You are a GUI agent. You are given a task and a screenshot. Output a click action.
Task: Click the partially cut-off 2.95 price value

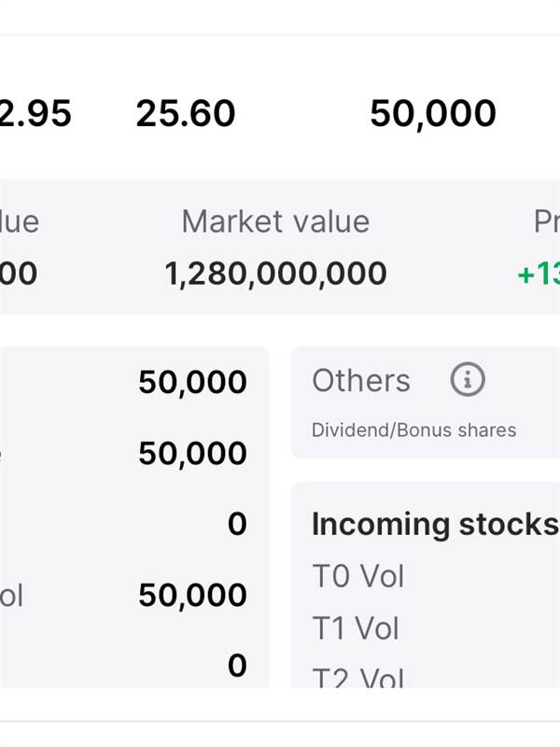35,113
